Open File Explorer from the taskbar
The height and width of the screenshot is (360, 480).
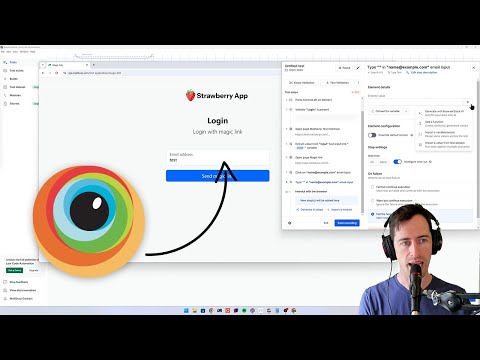195,311
